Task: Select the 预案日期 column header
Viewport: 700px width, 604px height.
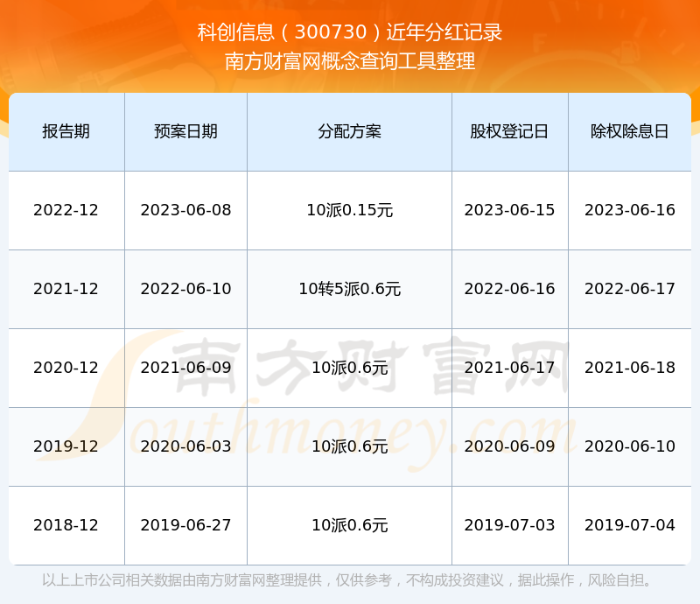Action: 185,131
